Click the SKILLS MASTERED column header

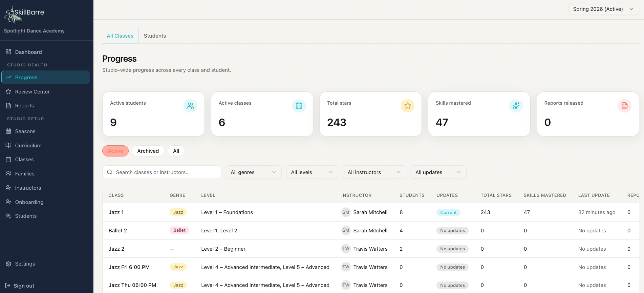545,195
